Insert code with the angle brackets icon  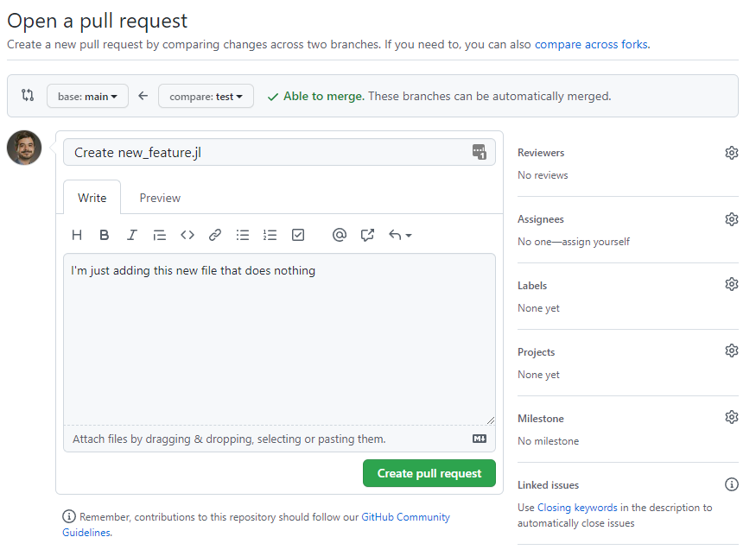(x=187, y=235)
